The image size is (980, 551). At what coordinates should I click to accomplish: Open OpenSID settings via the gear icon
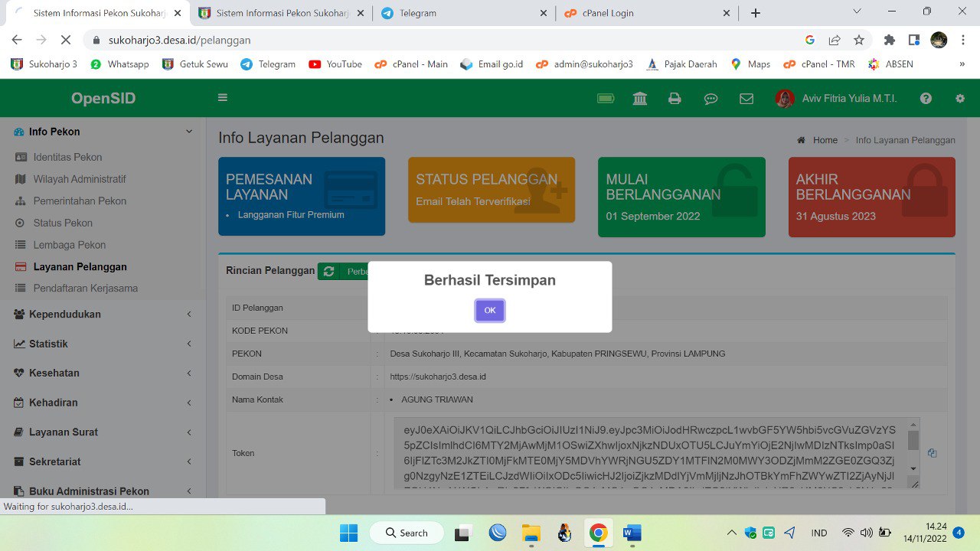(x=959, y=97)
